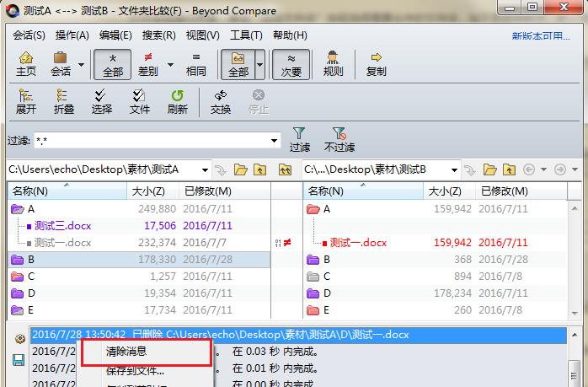Click right pane forward navigation arrow
588x387 pixels.
(x=560, y=169)
